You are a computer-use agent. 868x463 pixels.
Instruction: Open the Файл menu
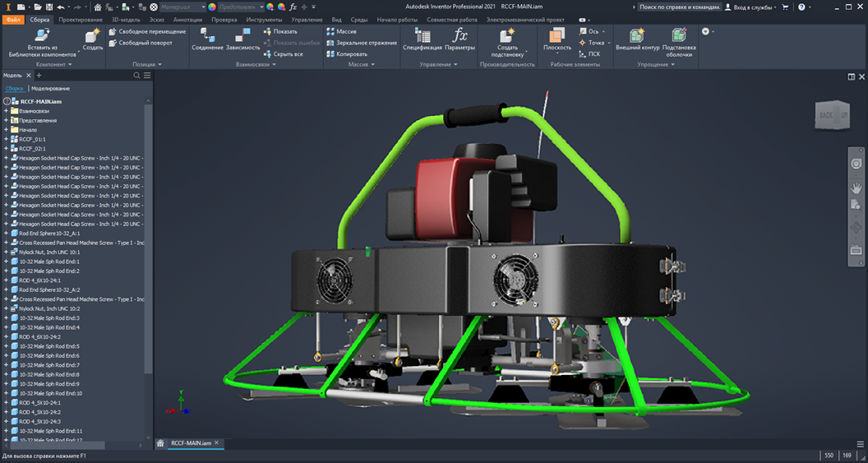tap(13, 19)
